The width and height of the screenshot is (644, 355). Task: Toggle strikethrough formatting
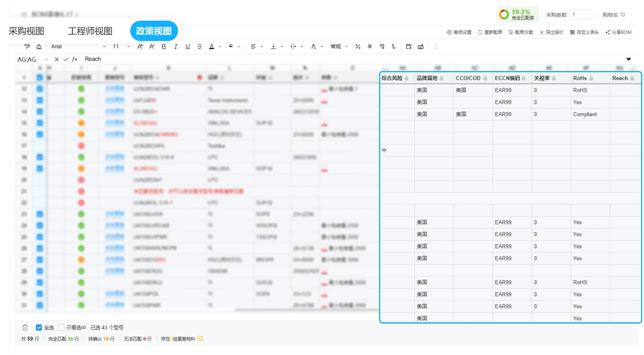pos(199,47)
